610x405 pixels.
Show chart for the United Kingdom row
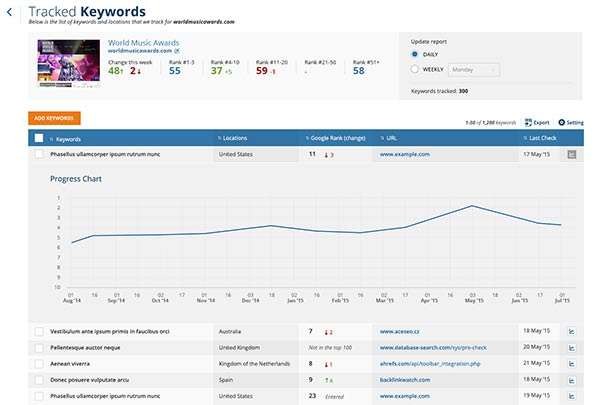point(572,347)
